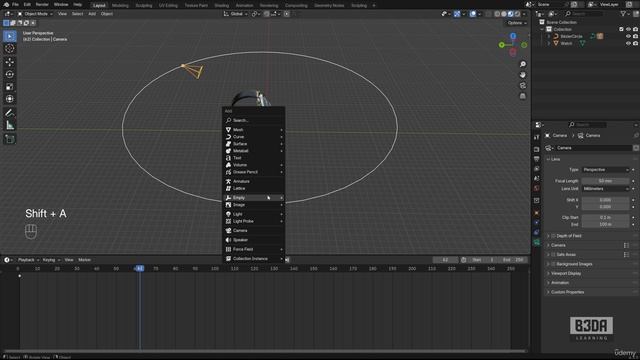Screen dimensions: 640x360
Task: Switch to the Shading workspace tab
Action: (222, 5)
